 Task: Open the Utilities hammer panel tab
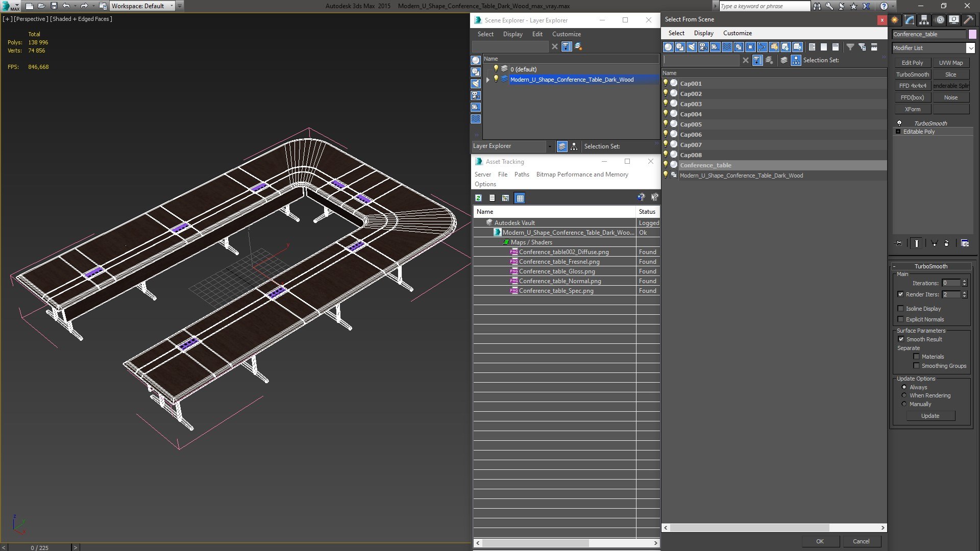(x=968, y=20)
